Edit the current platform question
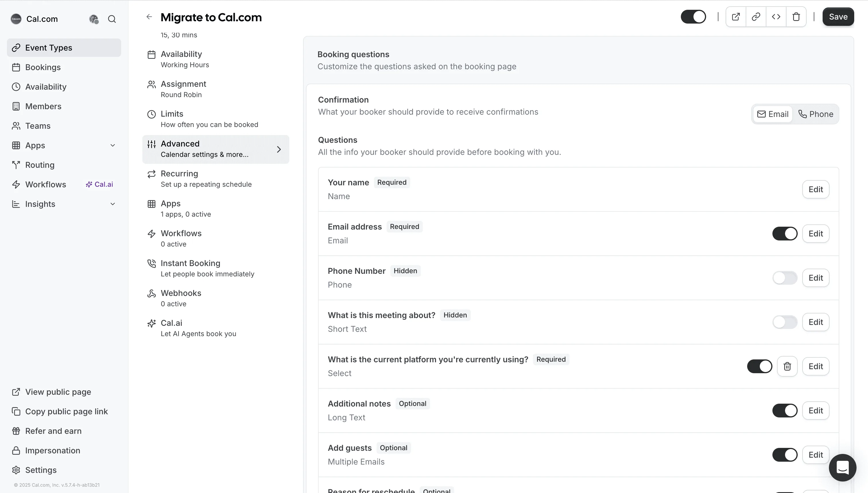The image size is (868, 493). click(815, 366)
